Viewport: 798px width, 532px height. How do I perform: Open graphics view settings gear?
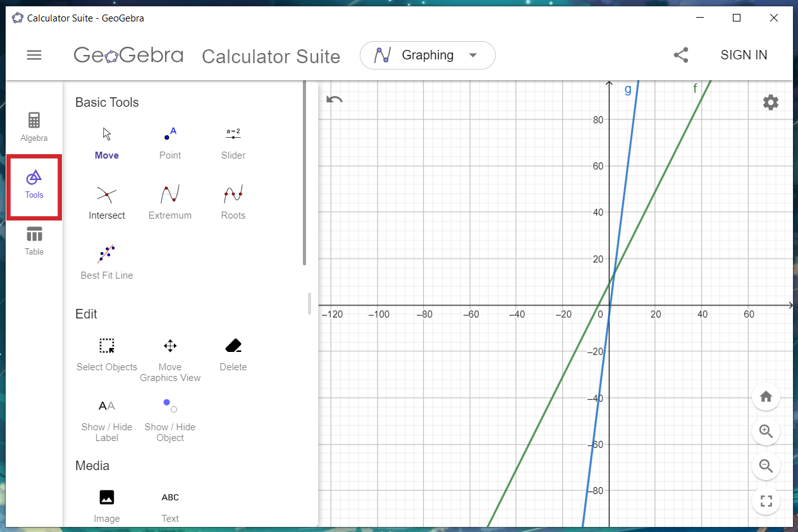(x=771, y=102)
